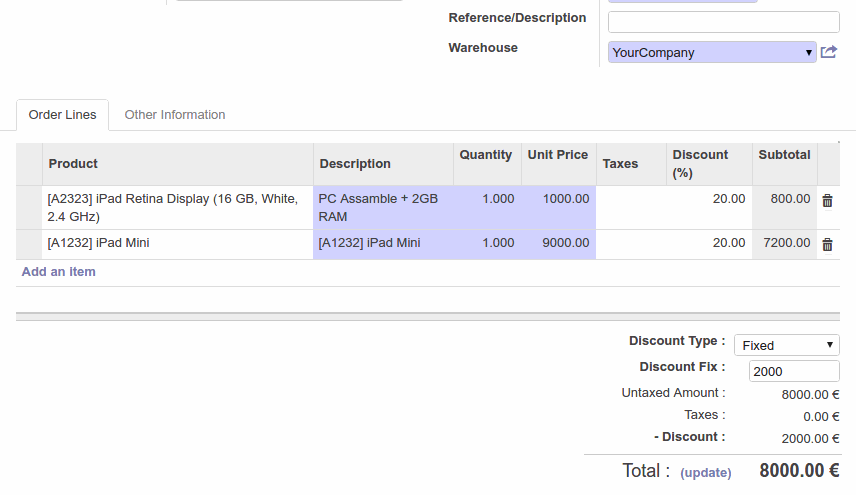Screen dimensions: 856x495
Task: Open the Discount Type dropdown
Action: coord(787,345)
